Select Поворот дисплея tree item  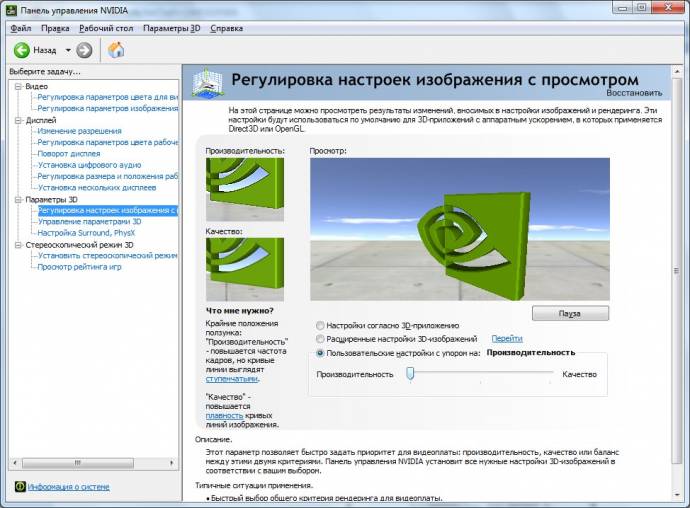click(69, 154)
